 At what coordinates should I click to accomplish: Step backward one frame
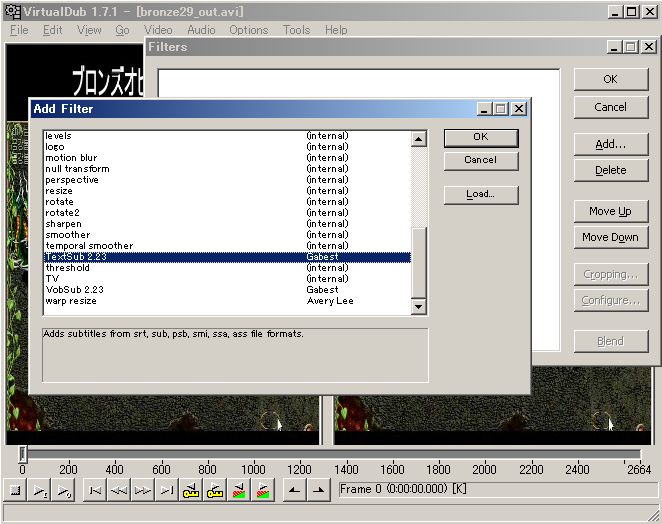tap(119, 490)
